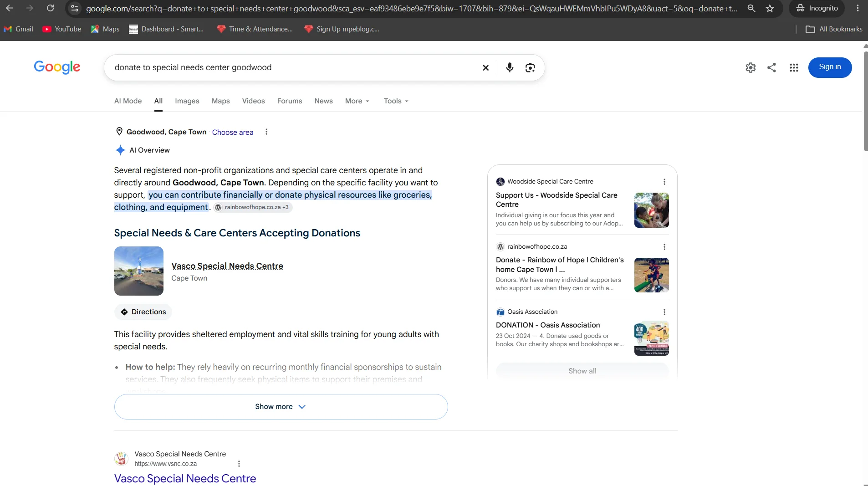Click the Google logo
868x486 pixels.
click(57, 67)
